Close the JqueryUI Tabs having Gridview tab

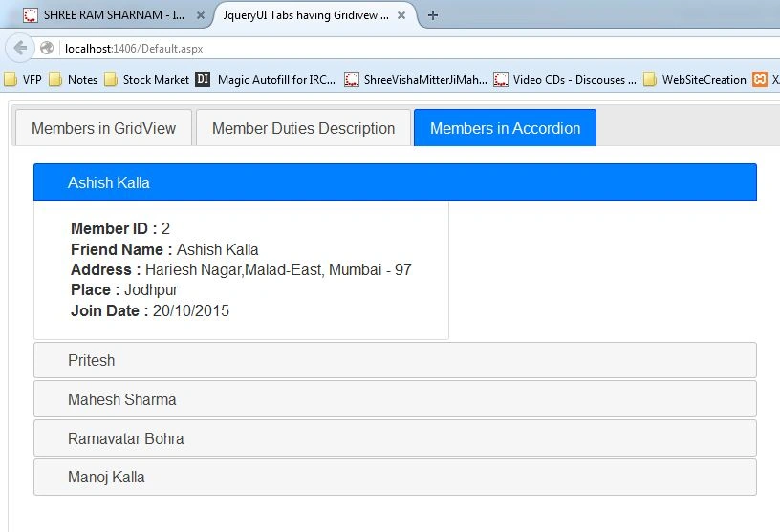tap(401, 15)
